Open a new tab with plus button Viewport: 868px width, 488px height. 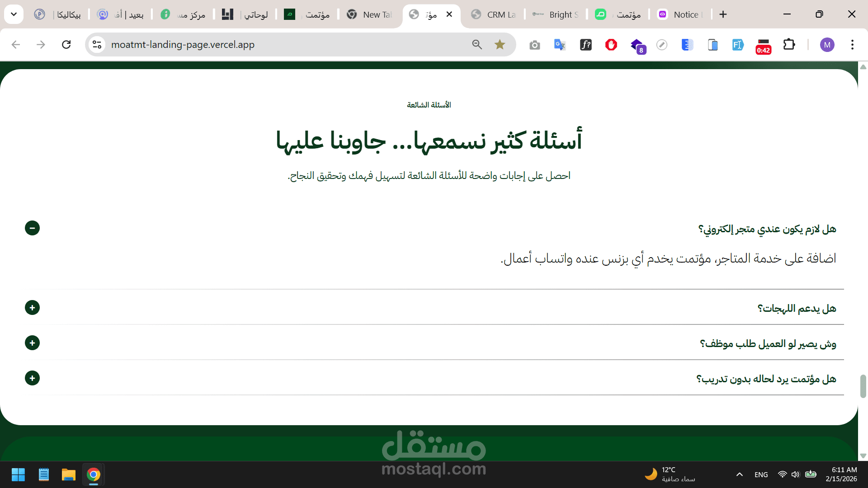point(723,14)
